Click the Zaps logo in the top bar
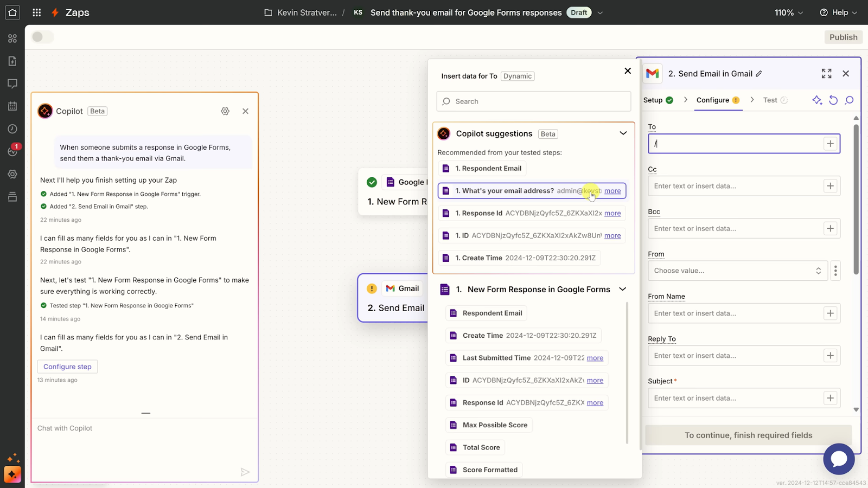Image resolution: width=868 pixels, height=488 pixels. click(70, 12)
